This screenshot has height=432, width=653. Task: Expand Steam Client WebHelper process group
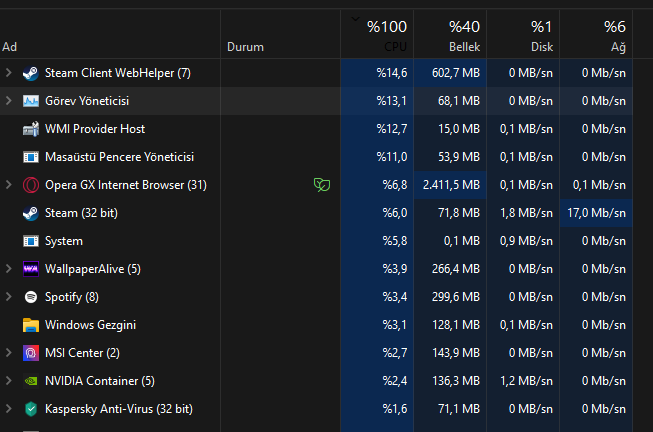(x=8, y=73)
